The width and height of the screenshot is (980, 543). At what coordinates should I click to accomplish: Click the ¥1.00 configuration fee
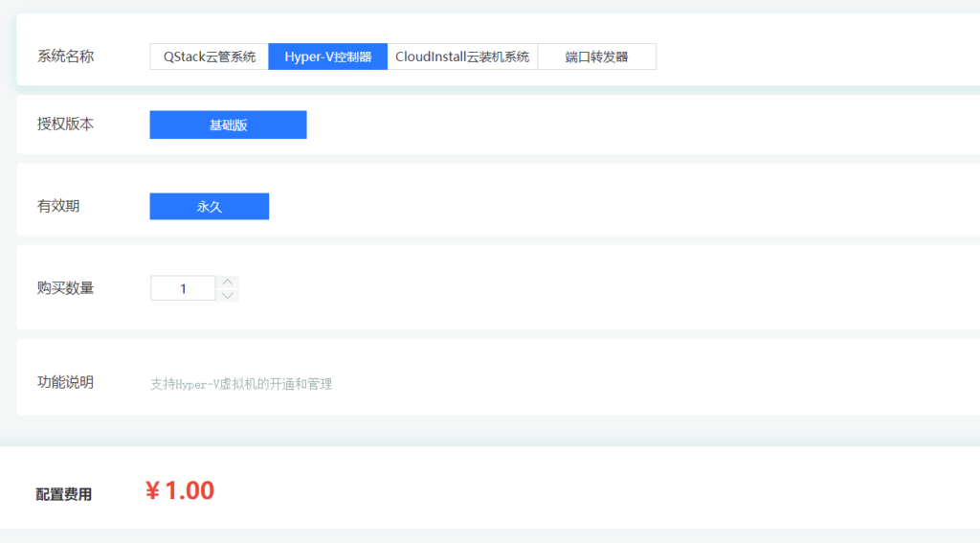click(x=179, y=490)
